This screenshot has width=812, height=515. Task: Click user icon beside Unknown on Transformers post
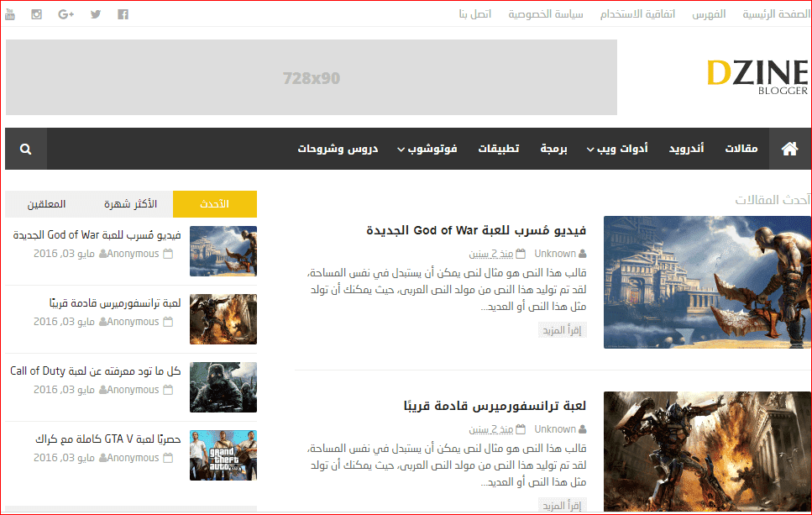pyautogui.click(x=583, y=429)
